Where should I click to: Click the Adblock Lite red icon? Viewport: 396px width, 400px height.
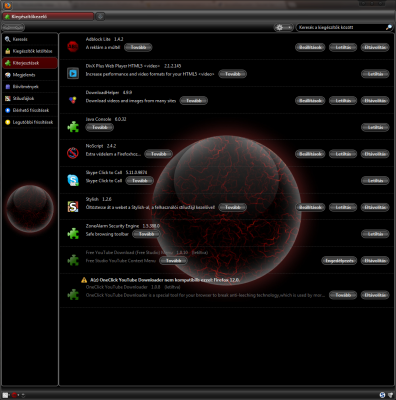[x=73, y=47]
